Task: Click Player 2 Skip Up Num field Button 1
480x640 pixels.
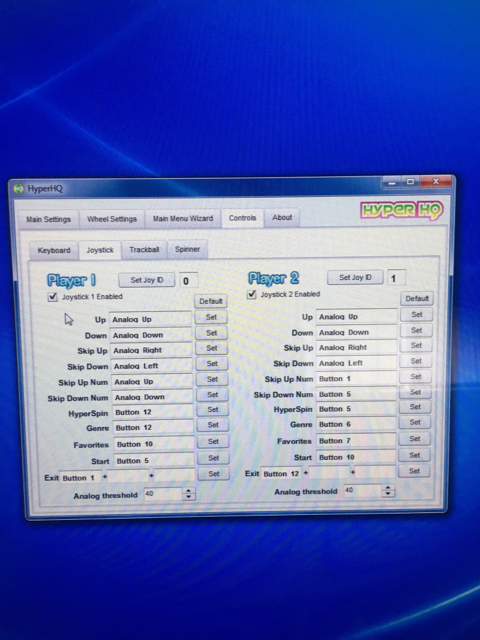Action: point(356,379)
